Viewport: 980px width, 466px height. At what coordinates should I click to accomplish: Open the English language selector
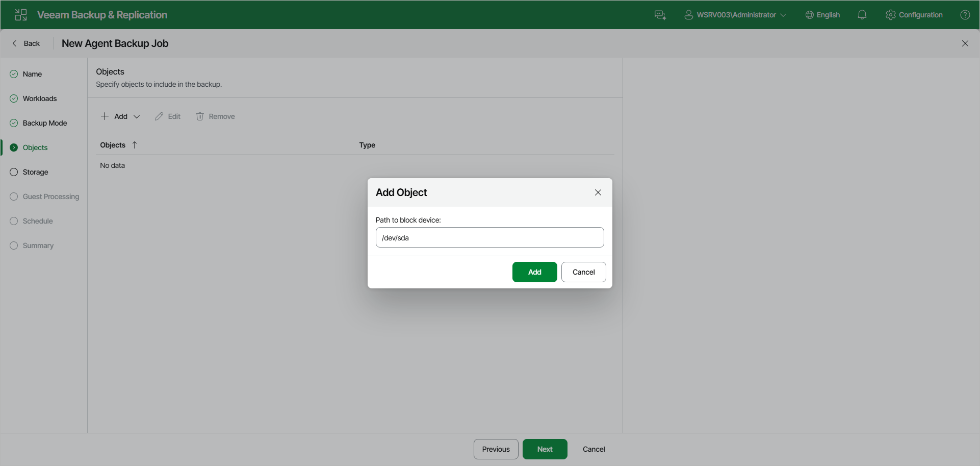822,15
